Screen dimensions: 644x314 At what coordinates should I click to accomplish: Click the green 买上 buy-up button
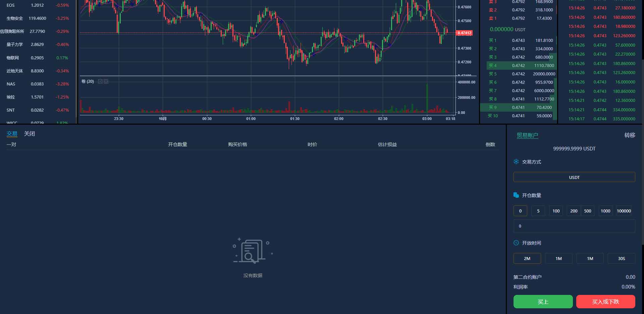(x=543, y=302)
